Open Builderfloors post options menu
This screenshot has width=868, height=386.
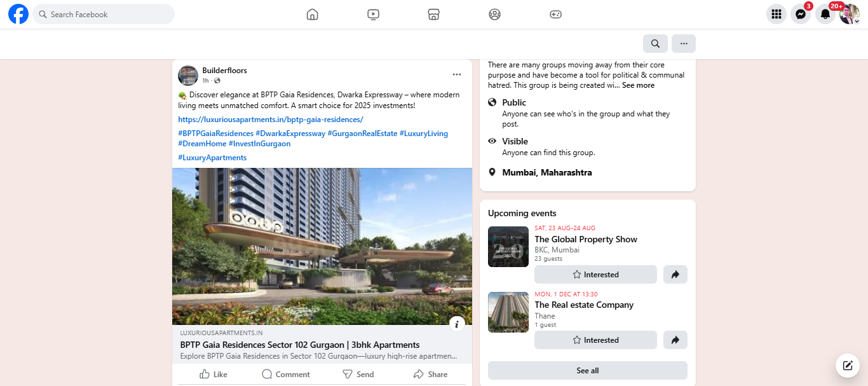[457, 74]
